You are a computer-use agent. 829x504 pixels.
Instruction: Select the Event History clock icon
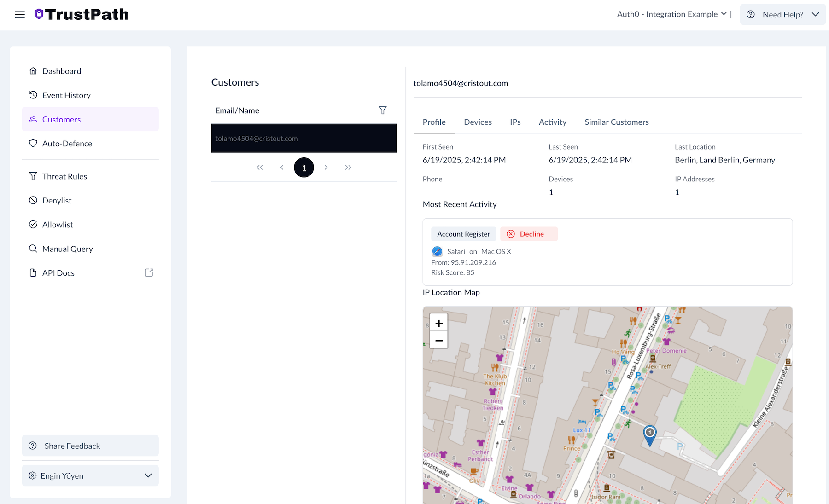pyautogui.click(x=33, y=95)
